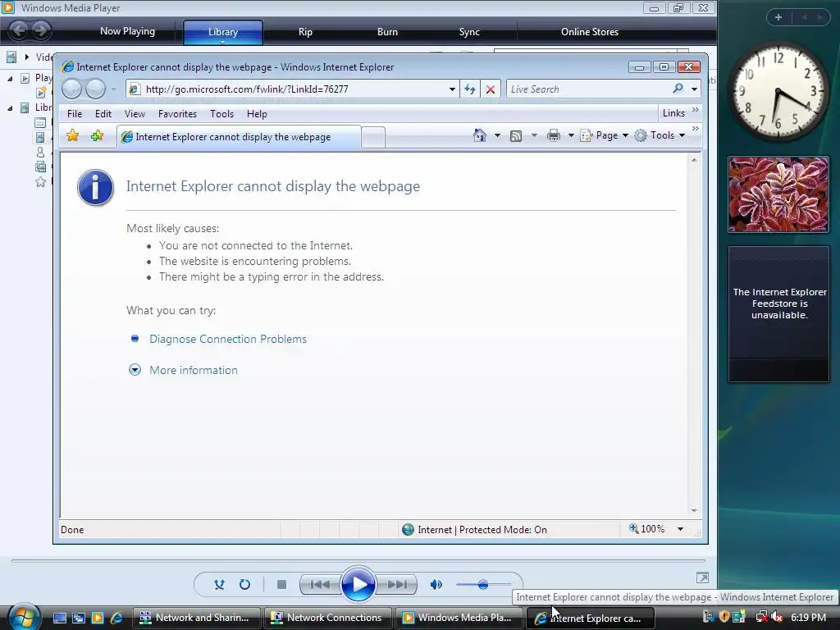Open the Tools menu in the menu bar
Image resolution: width=840 pixels, height=630 pixels.
(221, 113)
